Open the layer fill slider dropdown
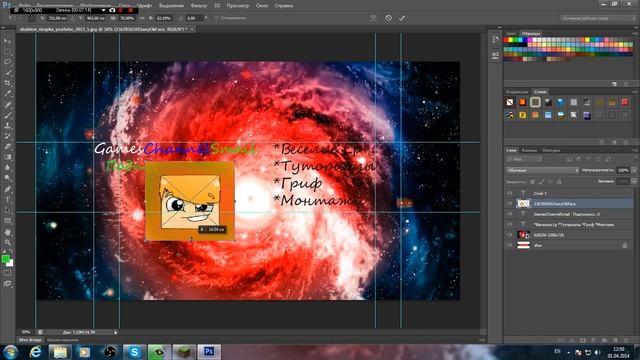 (x=634, y=181)
